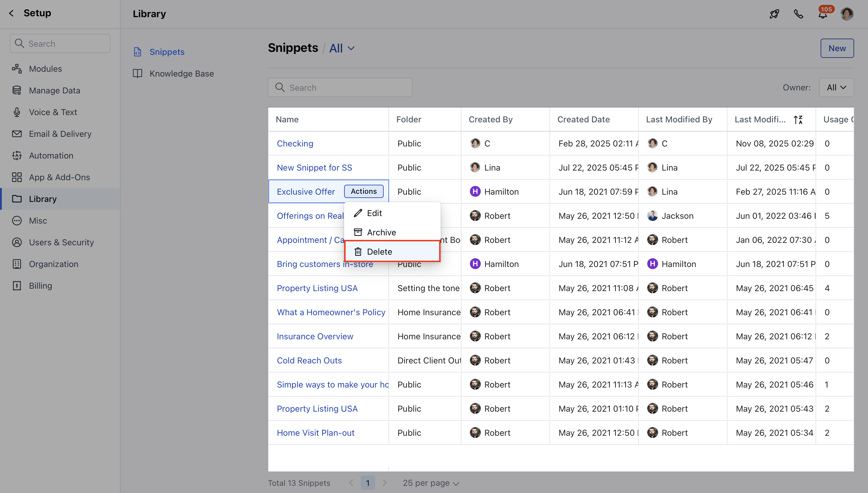The height and width of the screenshot is (493, 868).
Task: Click the New snippet button
Action: pos(837,49)
